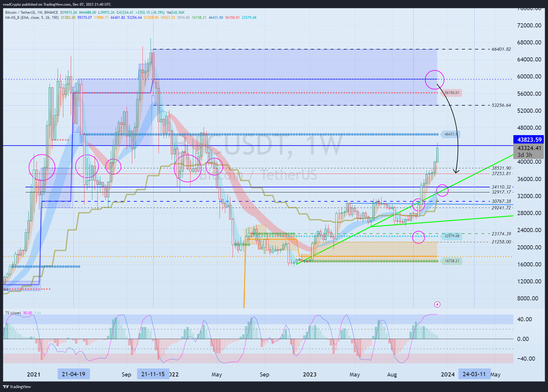Click the 31303.20 value in the HA-MS_B legend

point(68,18)
